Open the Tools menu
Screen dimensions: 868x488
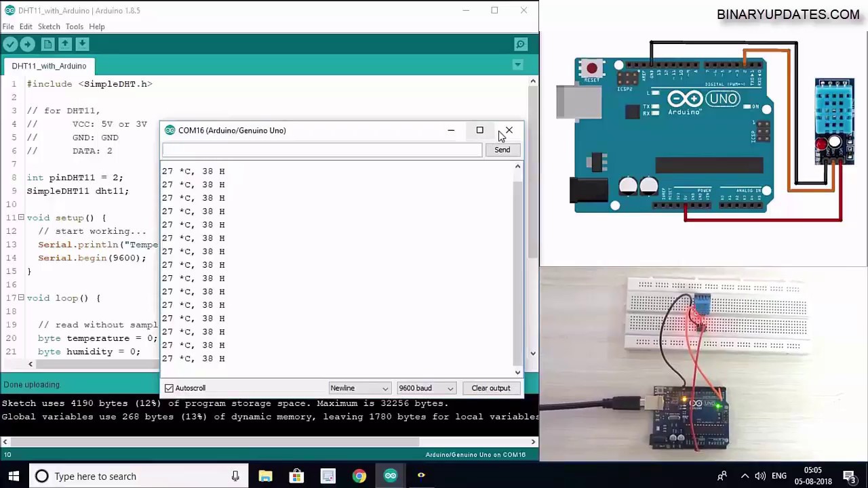75,26
